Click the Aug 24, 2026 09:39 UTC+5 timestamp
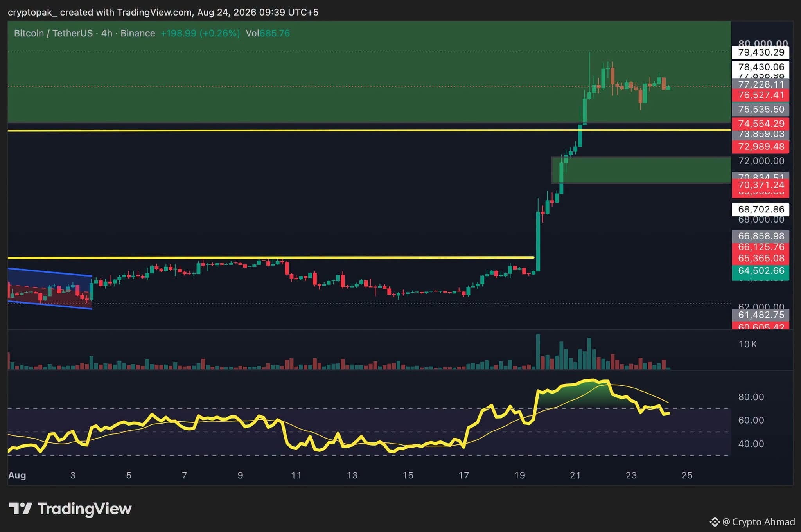 point(258,13)
